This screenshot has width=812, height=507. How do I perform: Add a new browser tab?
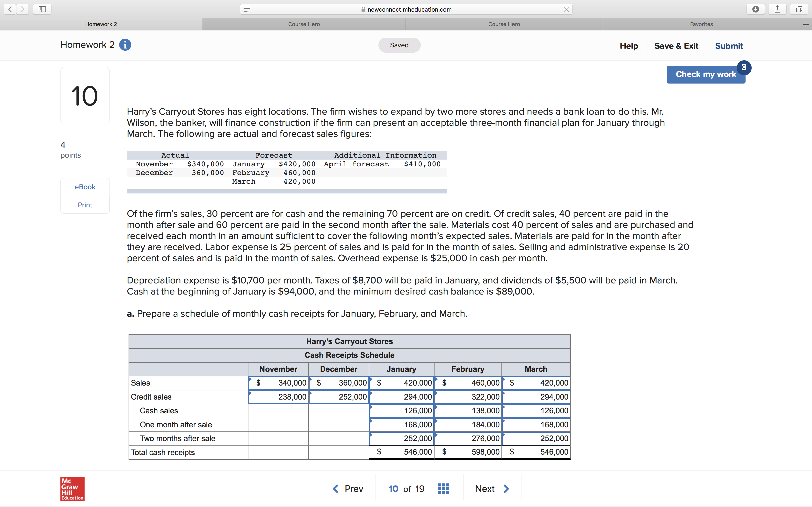(806, 24)
